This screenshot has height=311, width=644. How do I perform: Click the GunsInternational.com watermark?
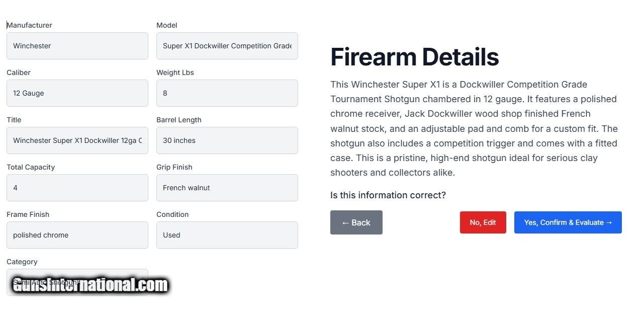tap(89, 285)
